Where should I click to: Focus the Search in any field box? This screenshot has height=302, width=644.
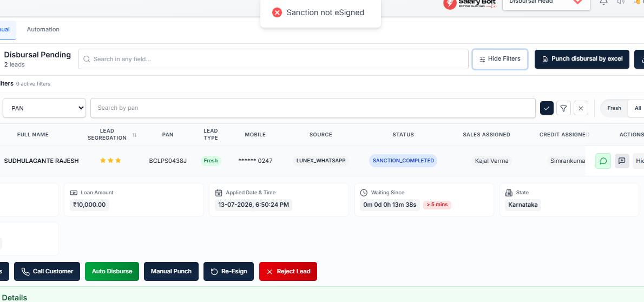coord(273,59)
